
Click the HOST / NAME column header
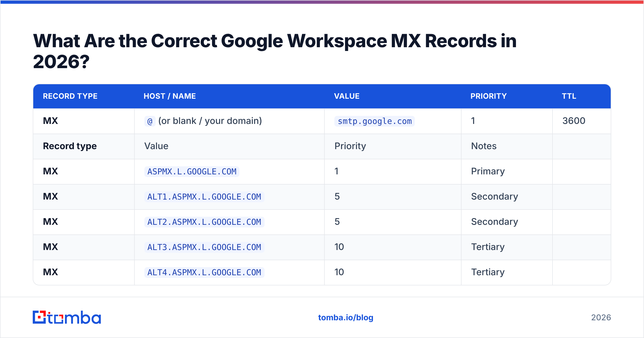click(170, 96)
